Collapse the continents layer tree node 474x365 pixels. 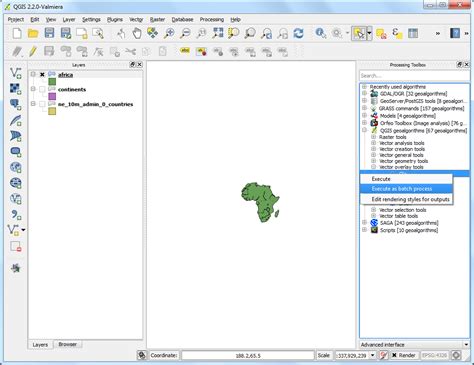[33, 89]
